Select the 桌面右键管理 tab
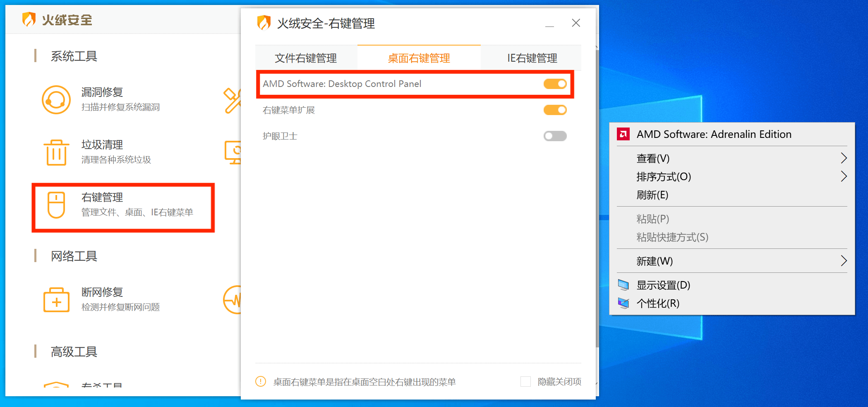 [x=419, y=58]
